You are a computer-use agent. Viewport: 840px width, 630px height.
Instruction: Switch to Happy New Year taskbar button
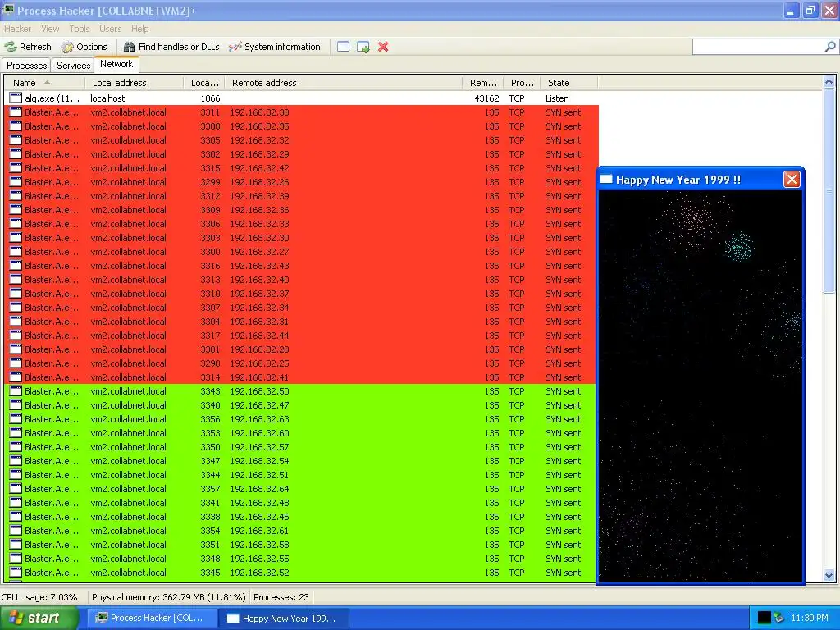click(x=284, y=618)
